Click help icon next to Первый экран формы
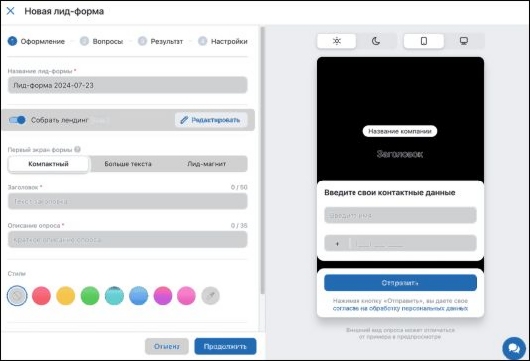This screenshot has height=361, width=530. pyautogui.click(x=77, y=149)
